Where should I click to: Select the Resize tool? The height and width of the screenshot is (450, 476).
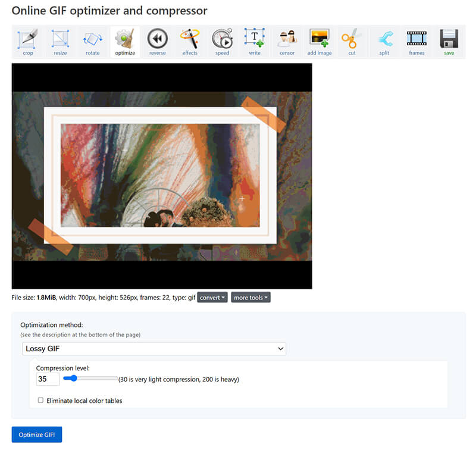point(60,40)
